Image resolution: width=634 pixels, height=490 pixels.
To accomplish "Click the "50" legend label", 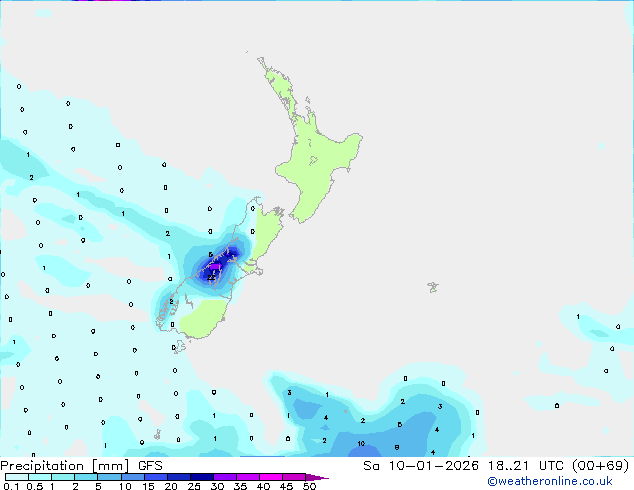I will 309,486.
